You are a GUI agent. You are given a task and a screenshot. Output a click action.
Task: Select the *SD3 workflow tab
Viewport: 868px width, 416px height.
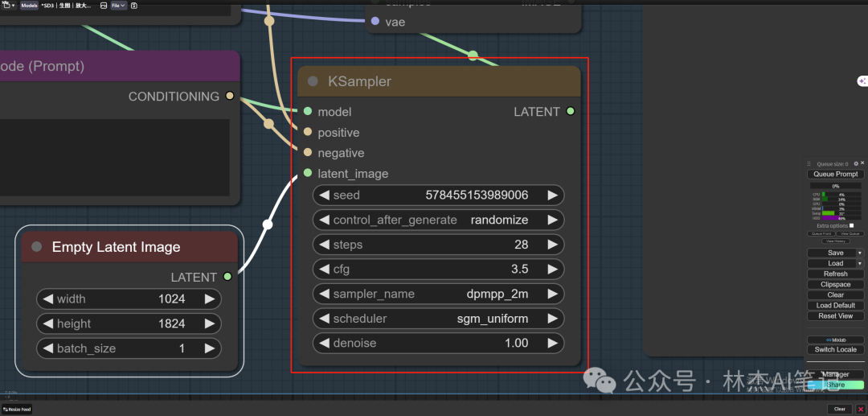[66, 6]
